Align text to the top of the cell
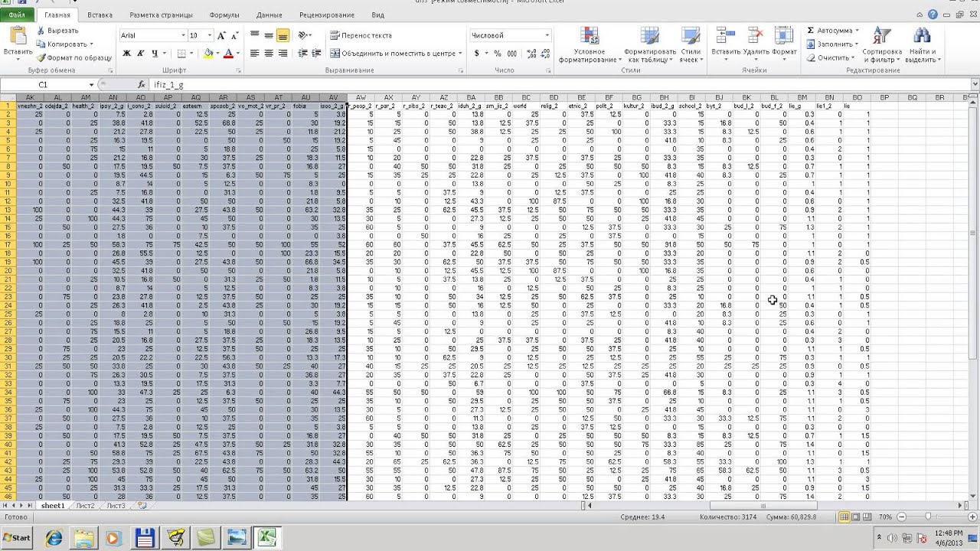 [254, 36]
